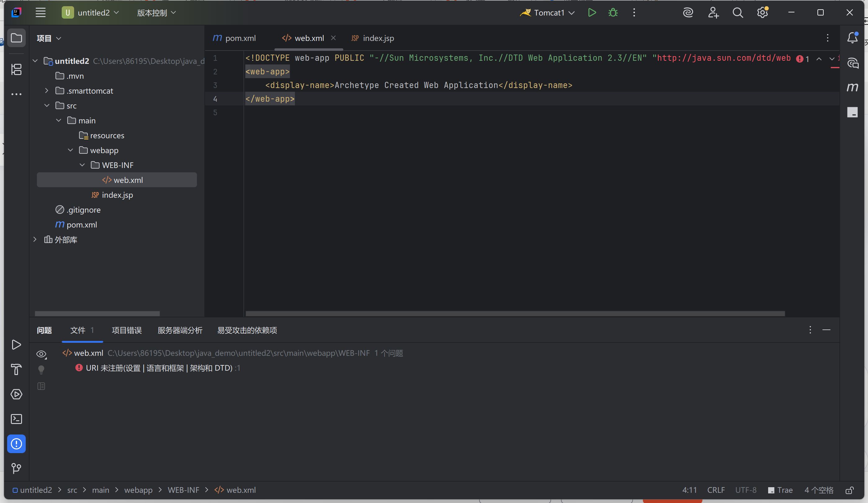Debug the Tomcat1 configuration
This screenshot has width=868, height=503.
point(613,13)
